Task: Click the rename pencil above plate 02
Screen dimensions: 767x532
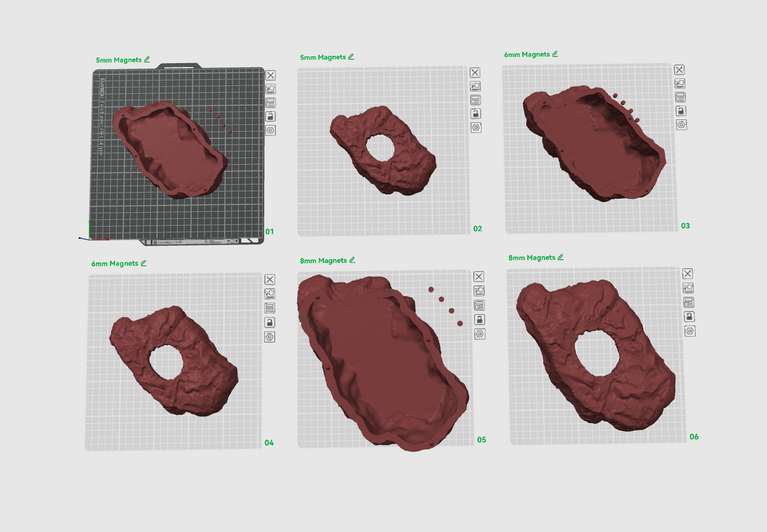Action: pos(351,57)
